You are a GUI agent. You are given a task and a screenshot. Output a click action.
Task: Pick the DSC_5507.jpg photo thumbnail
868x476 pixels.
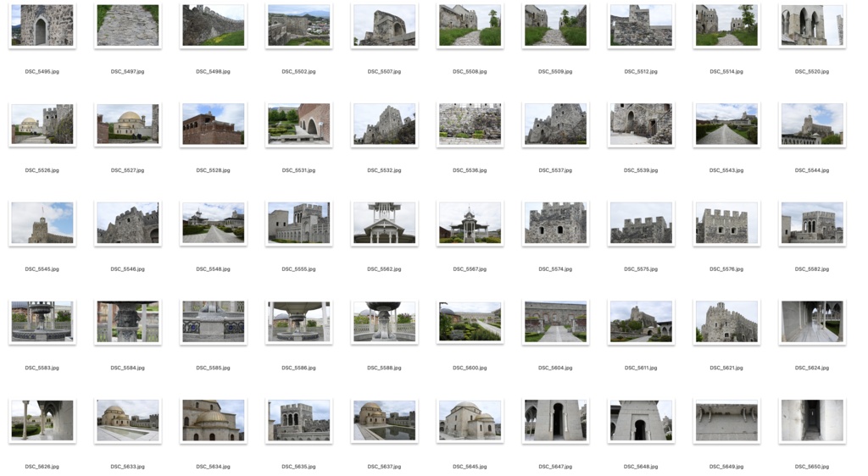(384, 25)
